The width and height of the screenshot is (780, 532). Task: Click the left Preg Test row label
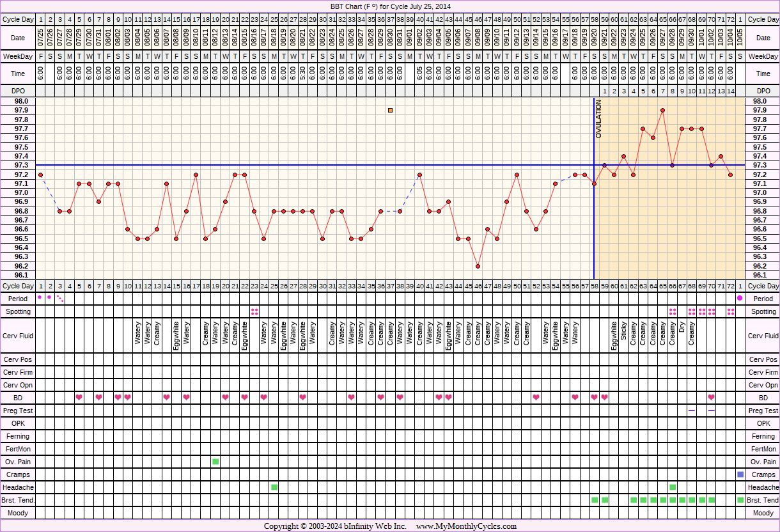pos(19,411)
